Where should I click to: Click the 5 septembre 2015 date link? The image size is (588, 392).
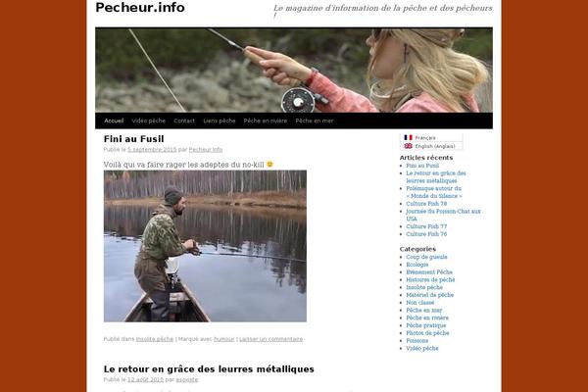152,150
